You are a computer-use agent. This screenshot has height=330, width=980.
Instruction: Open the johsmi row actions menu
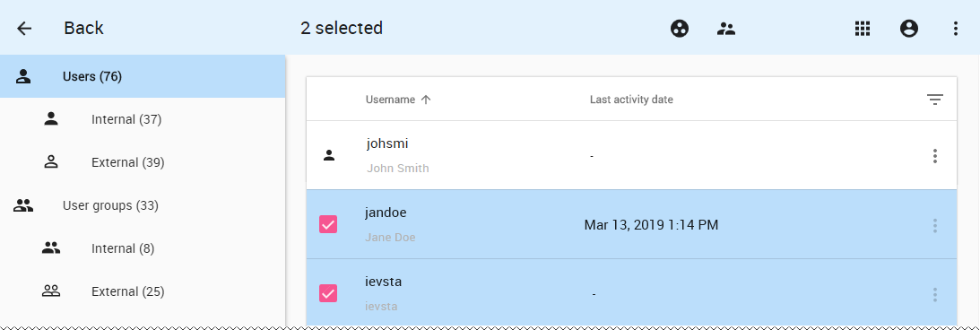click(934, 156)
